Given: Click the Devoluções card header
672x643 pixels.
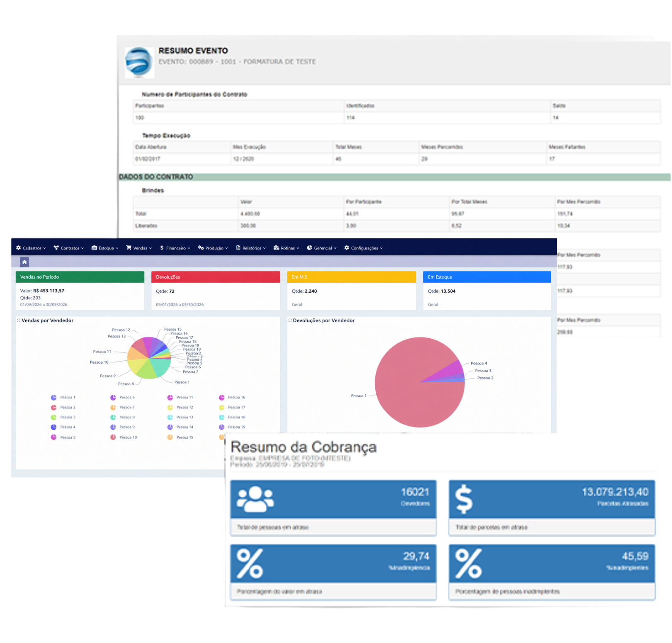Looking at the screenshot, I should pyautogui.click(x=216, y=277).
